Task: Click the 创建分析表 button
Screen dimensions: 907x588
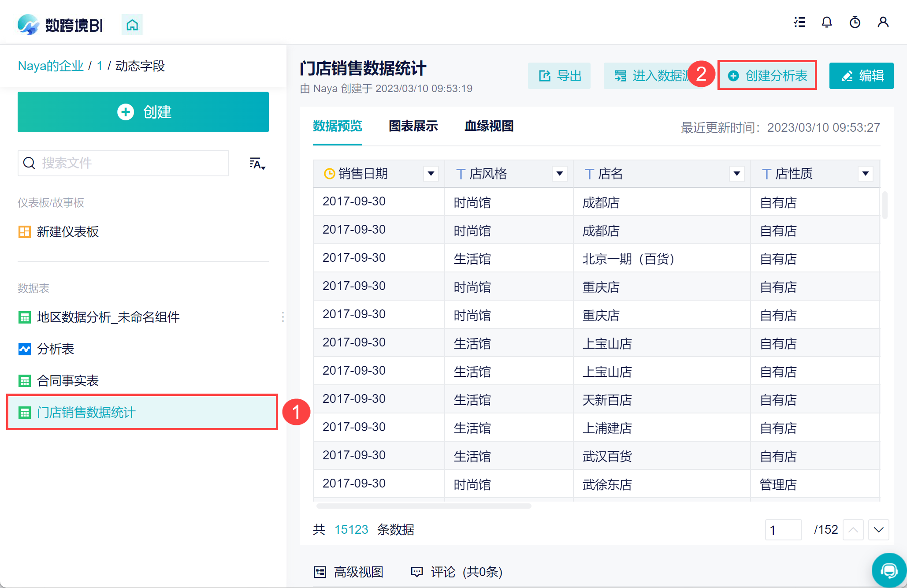Action: click(x=767, y=76)
